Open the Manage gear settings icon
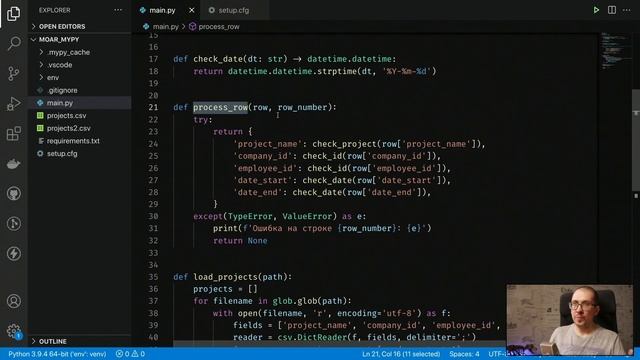Image resolution: width=640 pixels, height=360 pixels. click(13, 331)
